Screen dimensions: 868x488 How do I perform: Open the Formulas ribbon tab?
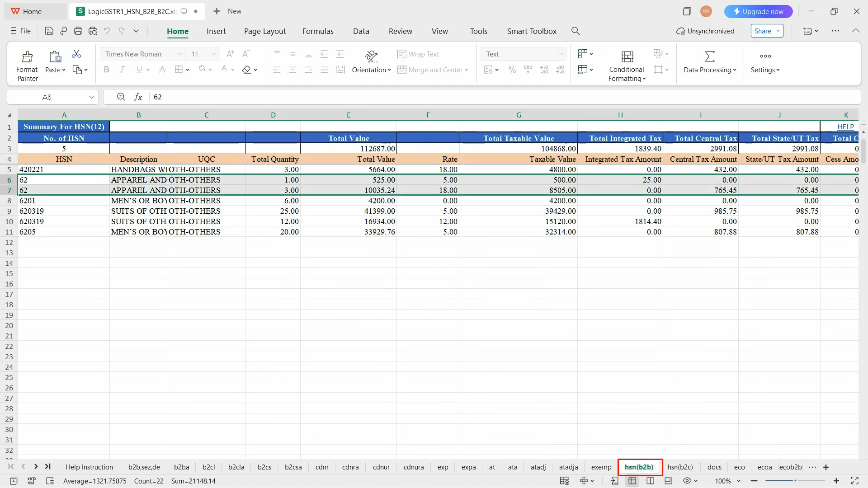tap(318, 31)
